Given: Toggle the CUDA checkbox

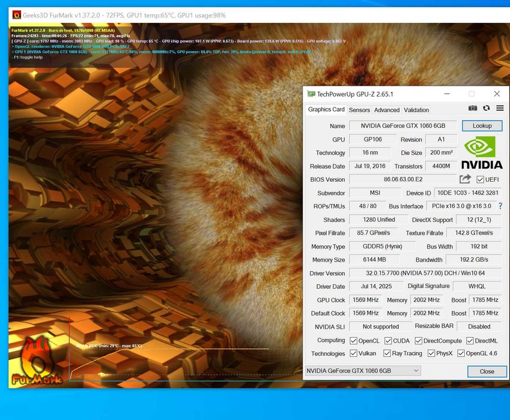Looking at the screenshot, I should click(387, 341).
